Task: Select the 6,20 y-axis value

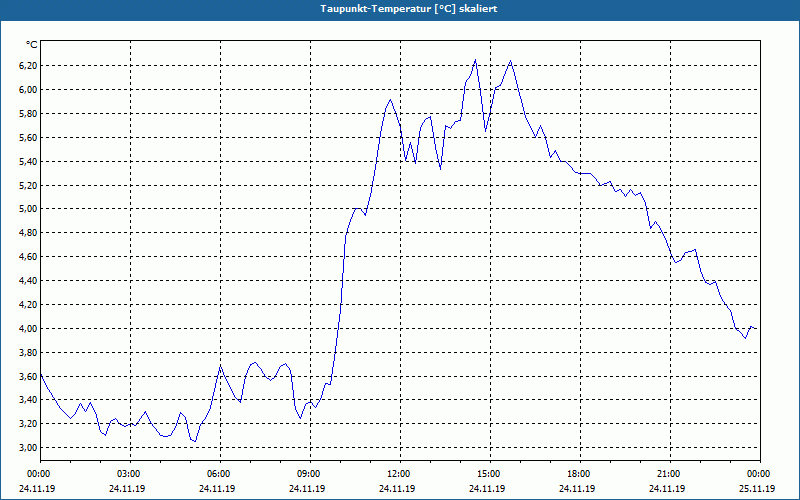Action: pyautogui.click(x=28, y=66)
